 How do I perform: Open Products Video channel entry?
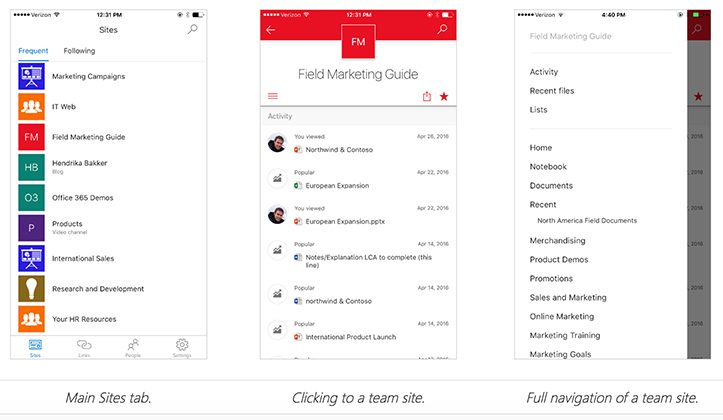click(x=69, y=228)
